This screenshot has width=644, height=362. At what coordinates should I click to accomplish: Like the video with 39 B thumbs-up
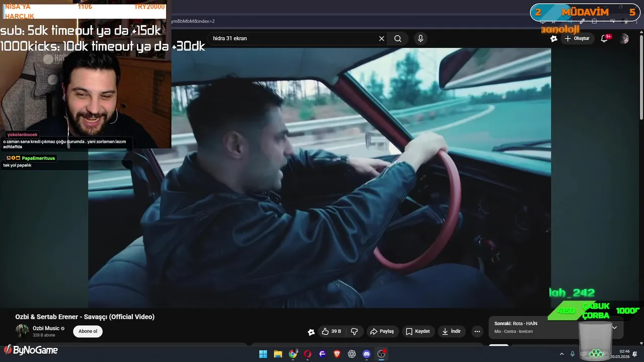point(332,331)
